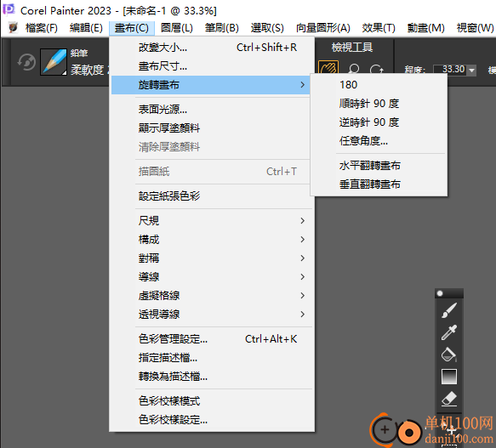Viewport: 496px width, 448px height.
Task: Open the 向量圖形(A) menu
Action: [323, 28]
